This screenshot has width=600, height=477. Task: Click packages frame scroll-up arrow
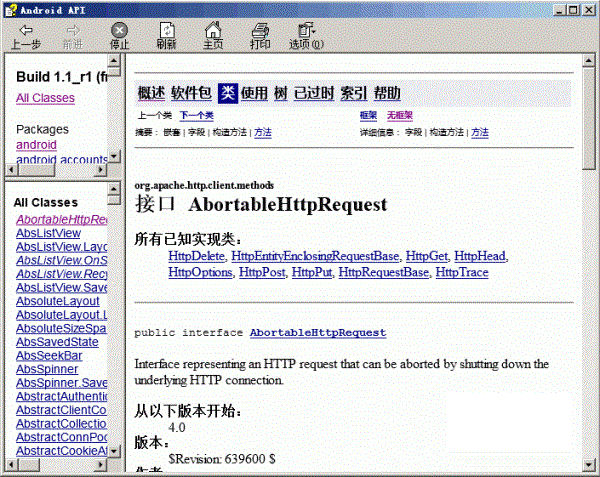(114, 60)
